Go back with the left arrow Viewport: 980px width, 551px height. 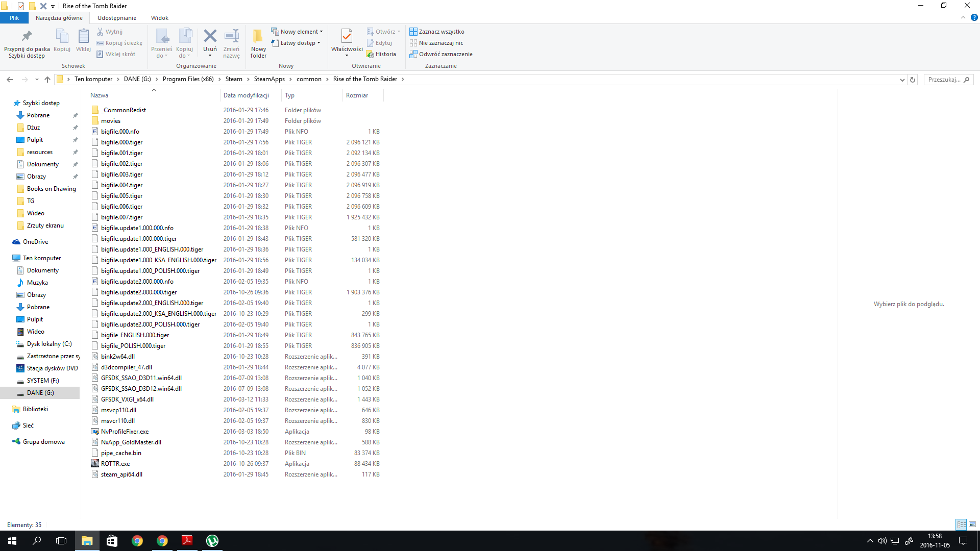[x=10, y=79]
